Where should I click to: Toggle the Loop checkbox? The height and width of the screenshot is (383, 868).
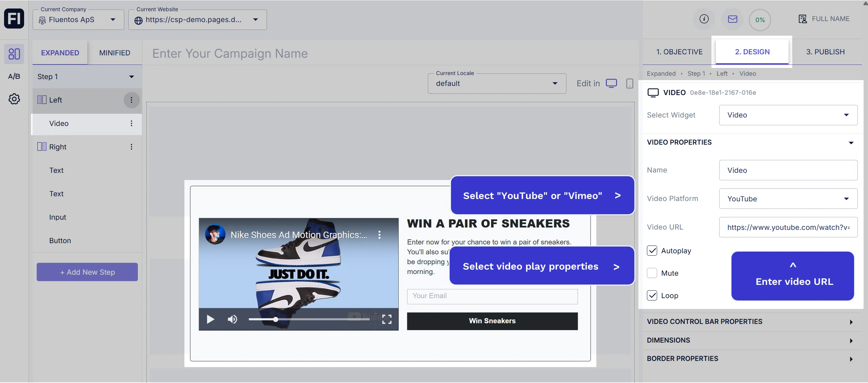click(x=652, y=295)
